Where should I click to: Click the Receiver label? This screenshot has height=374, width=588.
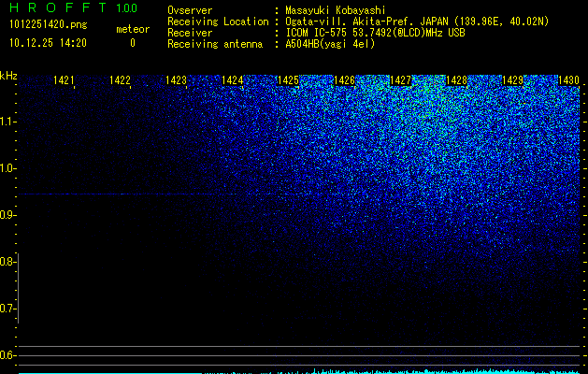click(190, 33)
